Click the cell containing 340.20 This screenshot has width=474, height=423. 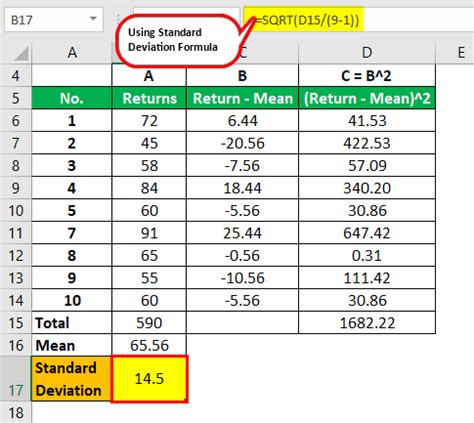pos(367,188)
